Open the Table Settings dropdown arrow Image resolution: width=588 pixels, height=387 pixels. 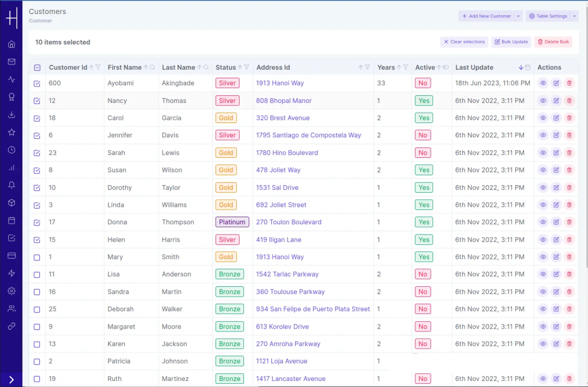pos(574,16)
